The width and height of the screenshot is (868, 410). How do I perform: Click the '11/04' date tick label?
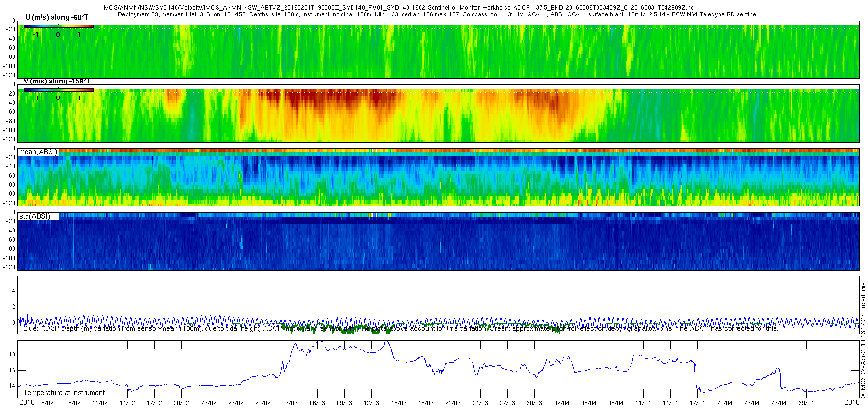coord(643,403)
